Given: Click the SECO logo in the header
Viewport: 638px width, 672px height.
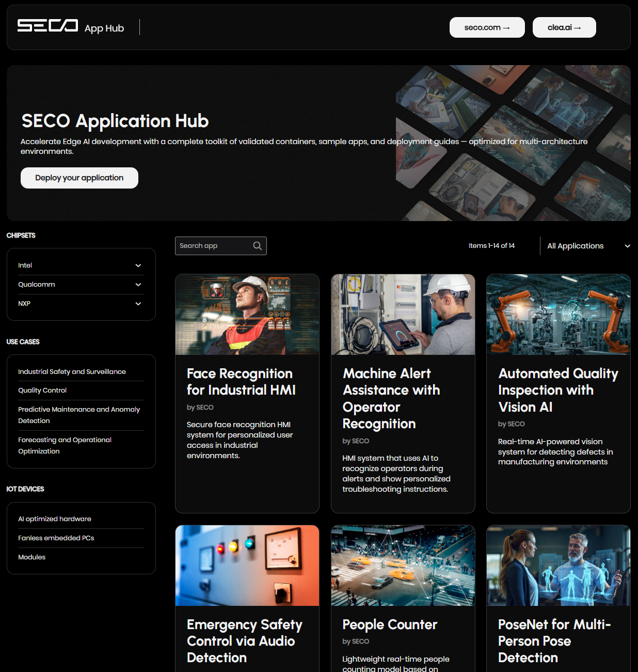Looking at the screenshot, I should tap(47, 27).
